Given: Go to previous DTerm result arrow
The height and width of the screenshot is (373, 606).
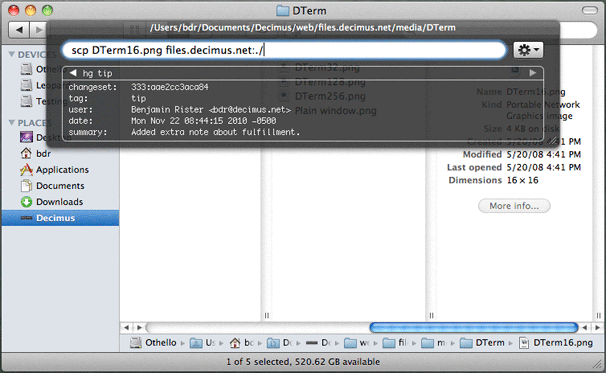Looking at the screenshot, I should [73, 73].
